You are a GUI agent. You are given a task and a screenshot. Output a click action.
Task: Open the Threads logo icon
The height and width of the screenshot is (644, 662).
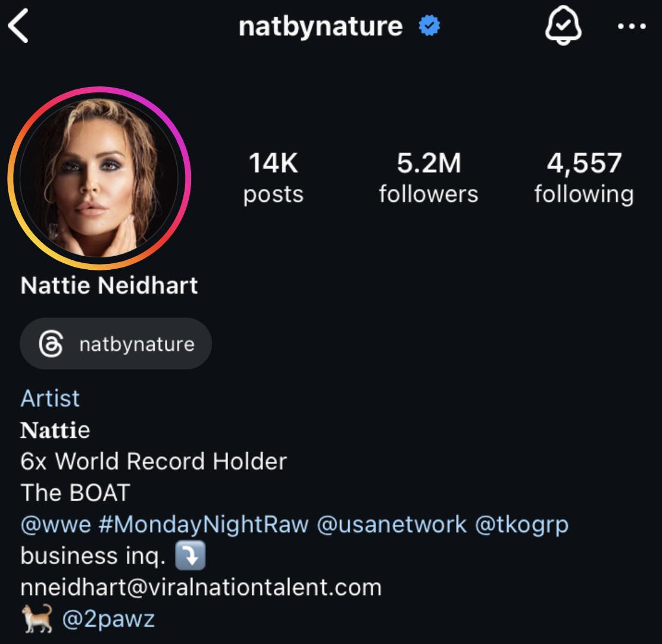pyautogui.click(x=51, y=344)
